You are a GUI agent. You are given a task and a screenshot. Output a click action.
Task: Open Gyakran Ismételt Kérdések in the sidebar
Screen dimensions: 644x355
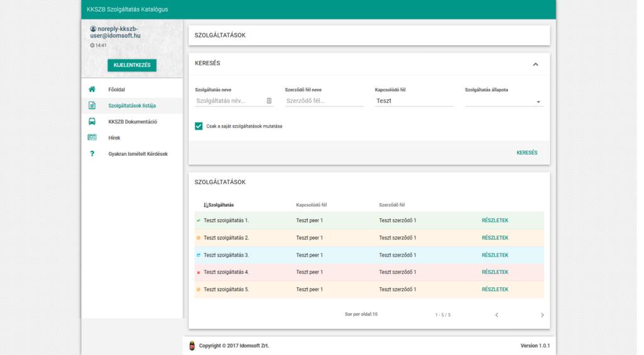point(132,154)
